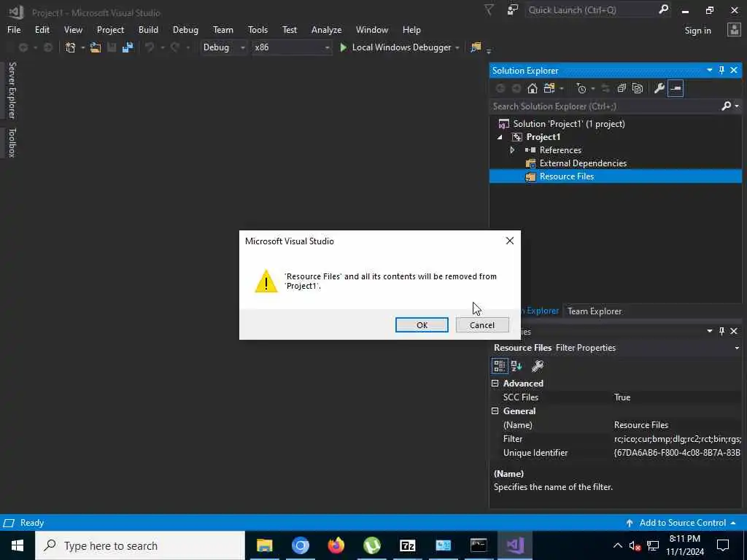This screenshot has height=560, width=747.
Task: Open the Team menu
Action: (x=223, y=29)
